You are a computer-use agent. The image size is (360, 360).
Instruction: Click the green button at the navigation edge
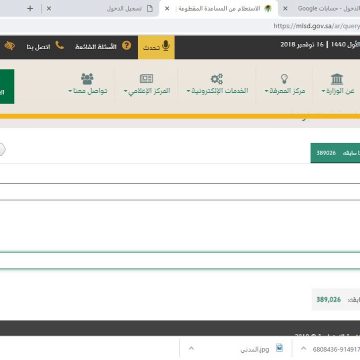pyautogui.click(x=7, y=86)
